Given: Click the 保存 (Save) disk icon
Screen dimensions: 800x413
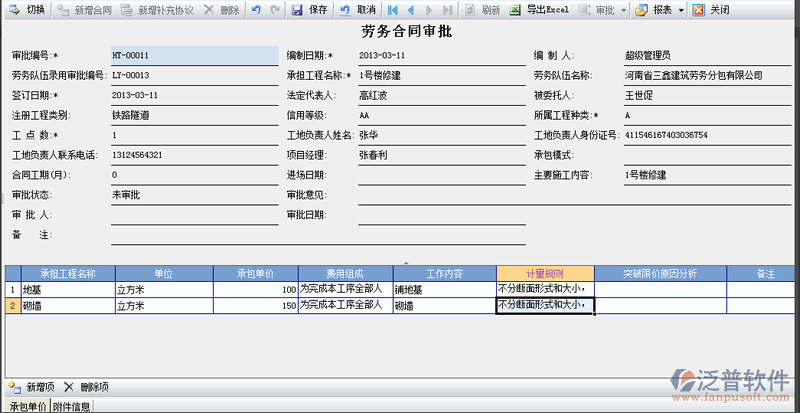Looking at the screenshot, I should click(297, 9).
